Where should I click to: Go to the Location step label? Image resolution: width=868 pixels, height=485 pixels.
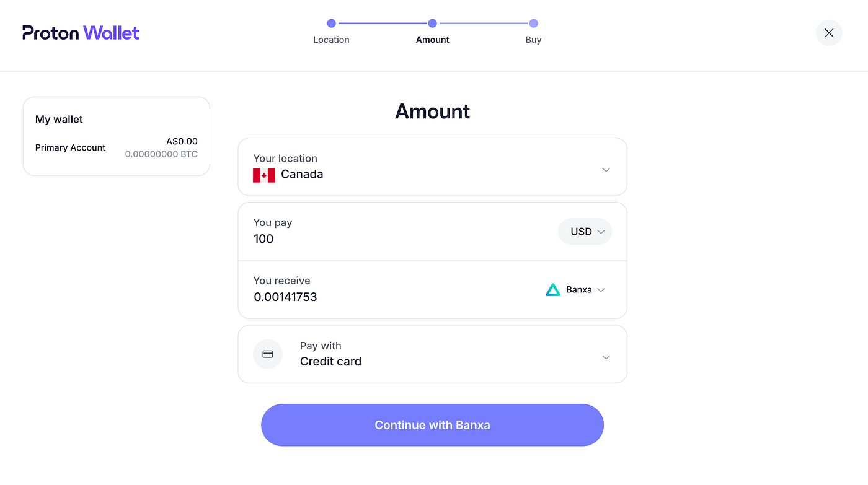(331, 40)
